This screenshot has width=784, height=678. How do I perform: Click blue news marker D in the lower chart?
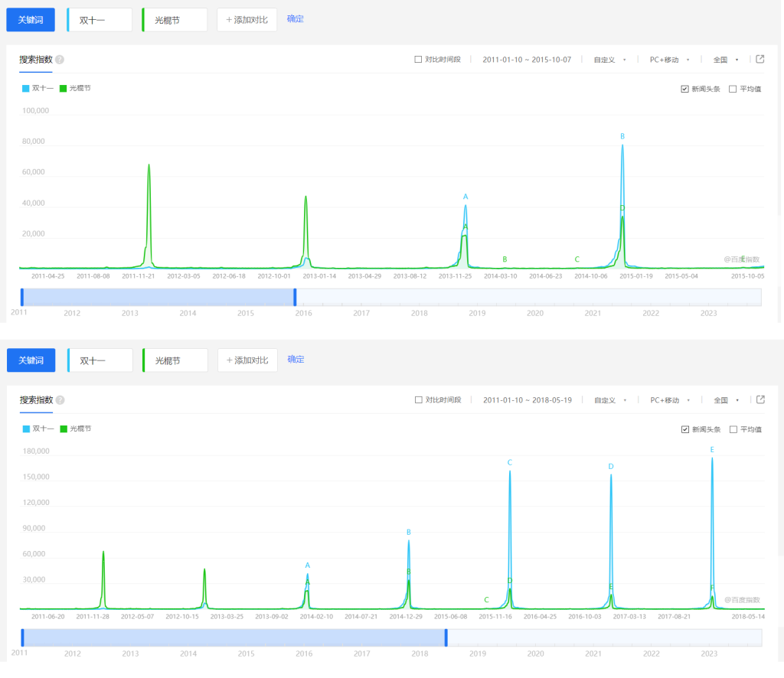tap(611, 467)
